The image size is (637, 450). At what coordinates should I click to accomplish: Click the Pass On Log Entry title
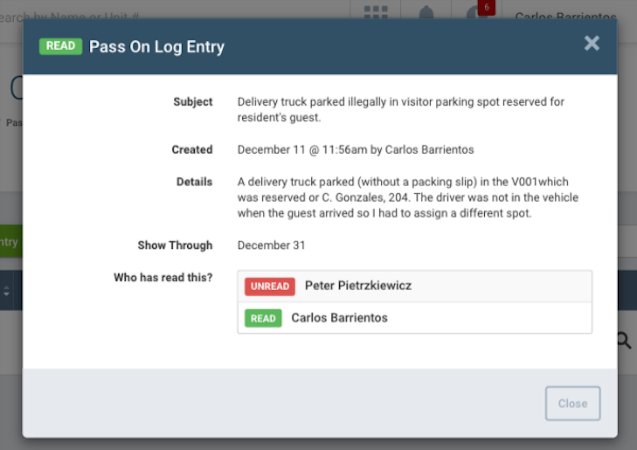pos(156,47)
